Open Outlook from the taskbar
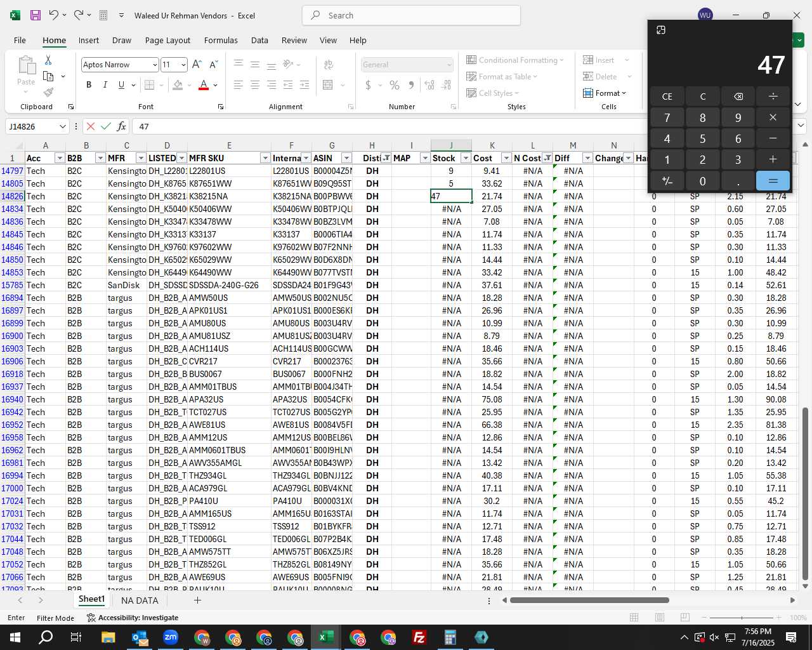The image size is (812, 650). point(140,637)
